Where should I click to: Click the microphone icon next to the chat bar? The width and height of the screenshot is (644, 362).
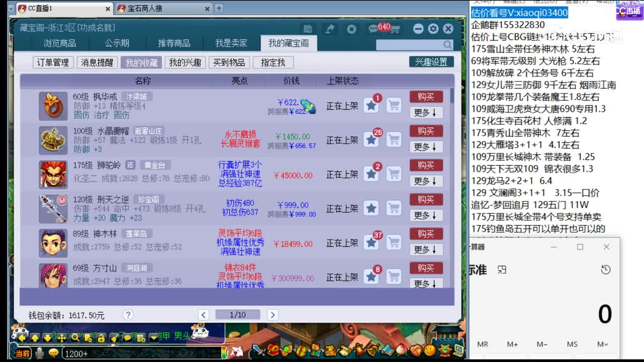(x=39, y=352)
